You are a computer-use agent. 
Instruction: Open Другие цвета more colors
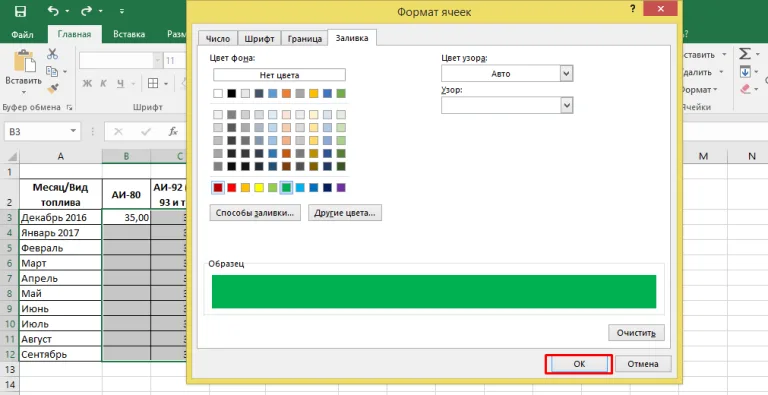(345, 213)
